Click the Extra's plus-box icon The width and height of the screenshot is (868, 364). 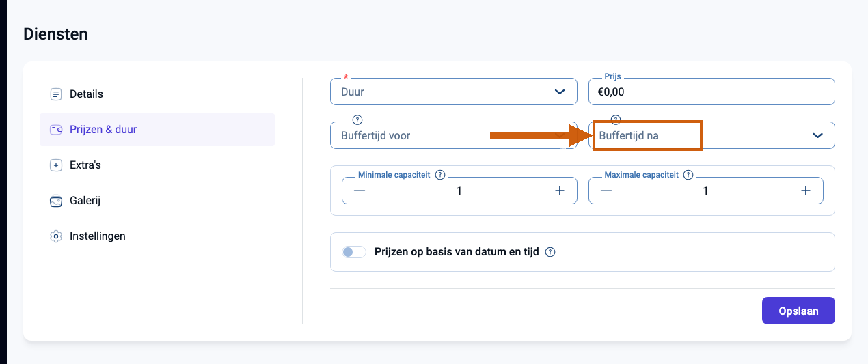pyautogui.click(x=56, y=165)
